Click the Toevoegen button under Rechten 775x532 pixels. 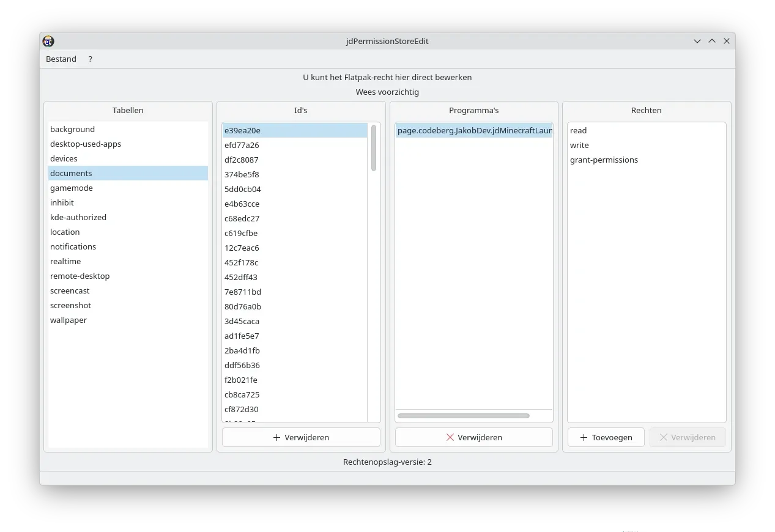point(606,437)
